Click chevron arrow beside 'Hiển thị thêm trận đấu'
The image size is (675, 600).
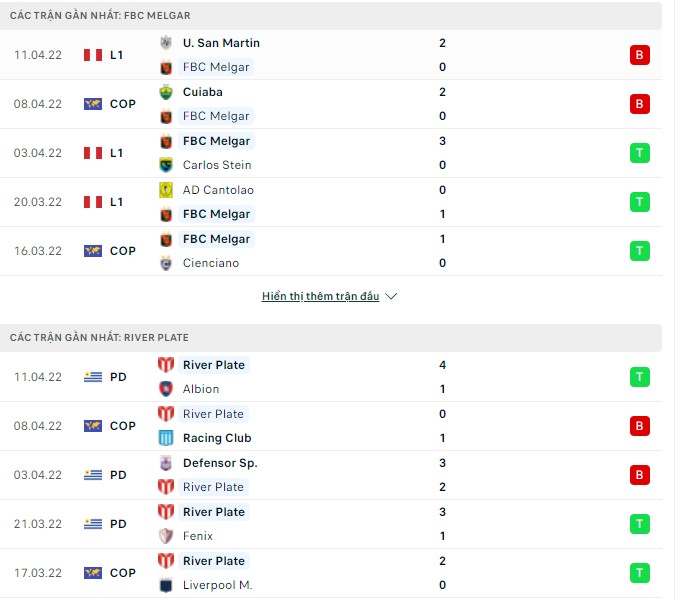tap(391, 297)
